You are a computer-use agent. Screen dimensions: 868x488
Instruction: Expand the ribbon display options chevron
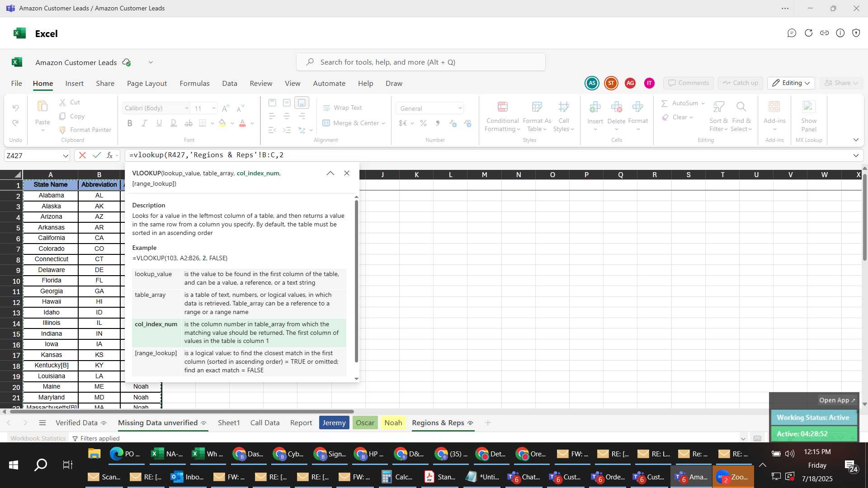[x=856, y=140]
